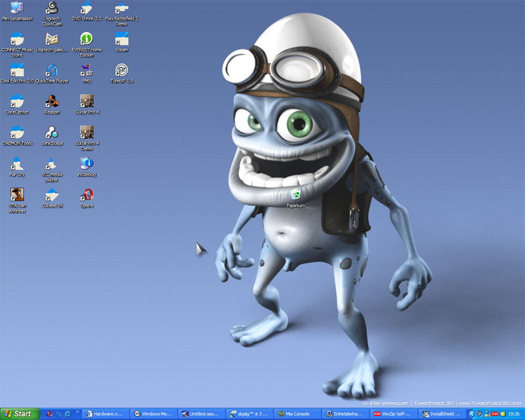
Task: Select the Cubase SX shortcut
Action: 52,198
